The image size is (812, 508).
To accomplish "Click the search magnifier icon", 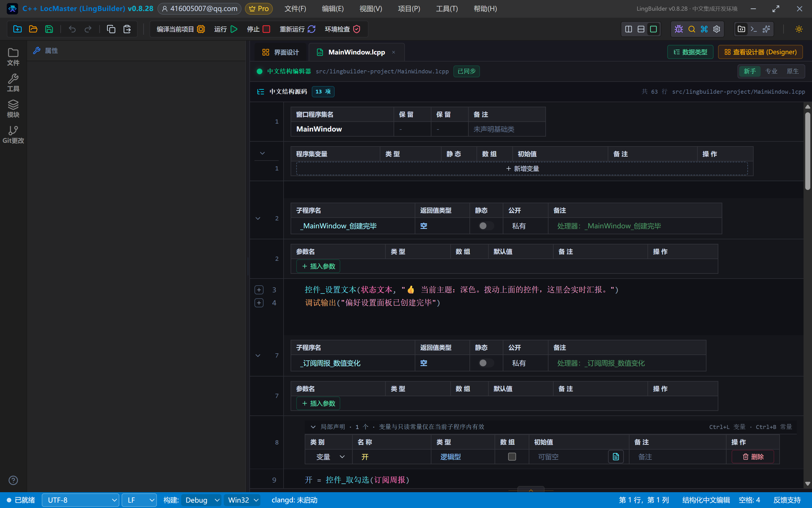I will click(x=692, y=29).
